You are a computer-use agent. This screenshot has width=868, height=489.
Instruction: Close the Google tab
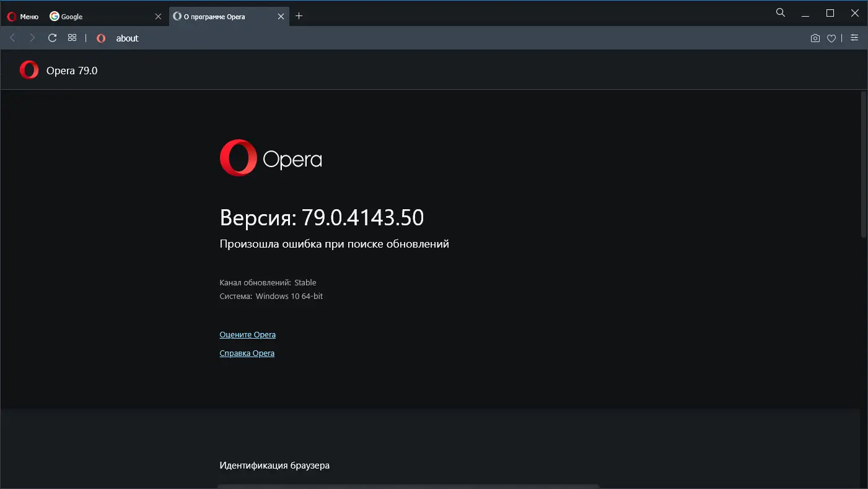coord(159,16)
